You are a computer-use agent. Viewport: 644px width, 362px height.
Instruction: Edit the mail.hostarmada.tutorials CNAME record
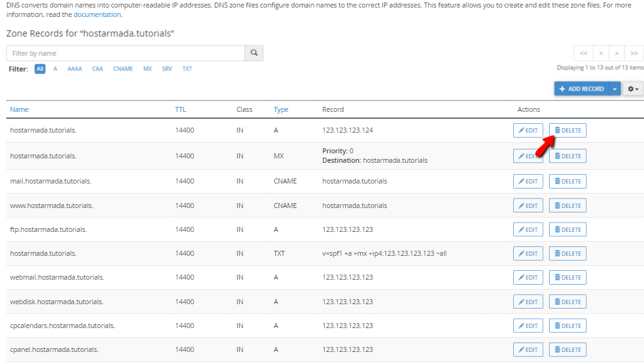coord(528,181)
